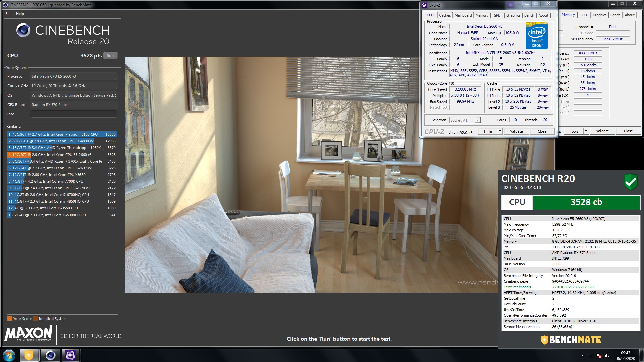Click the Multiplier value x 33.0

pos(465,96)
